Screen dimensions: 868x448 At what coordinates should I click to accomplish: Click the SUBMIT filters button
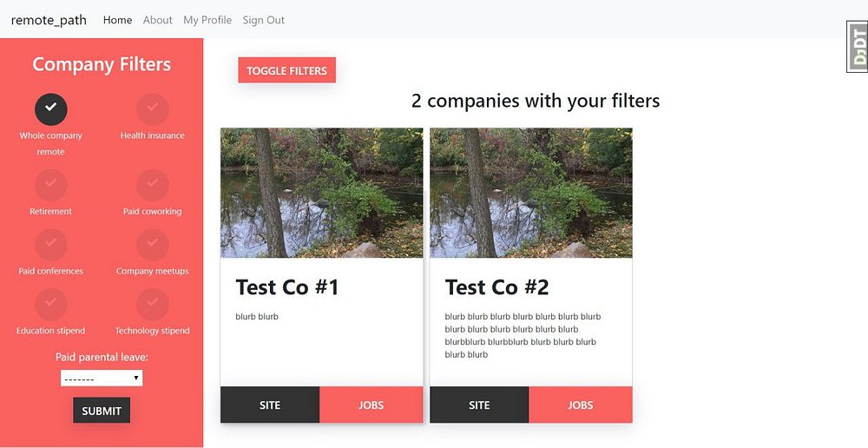pyautogui.click(x=102, y=411)
